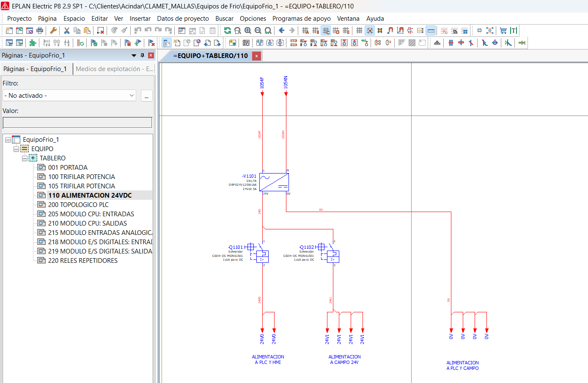The image size is (588, 383).
Task: Click the Zoom window magnifier icon
Action: tap(238, 30)
